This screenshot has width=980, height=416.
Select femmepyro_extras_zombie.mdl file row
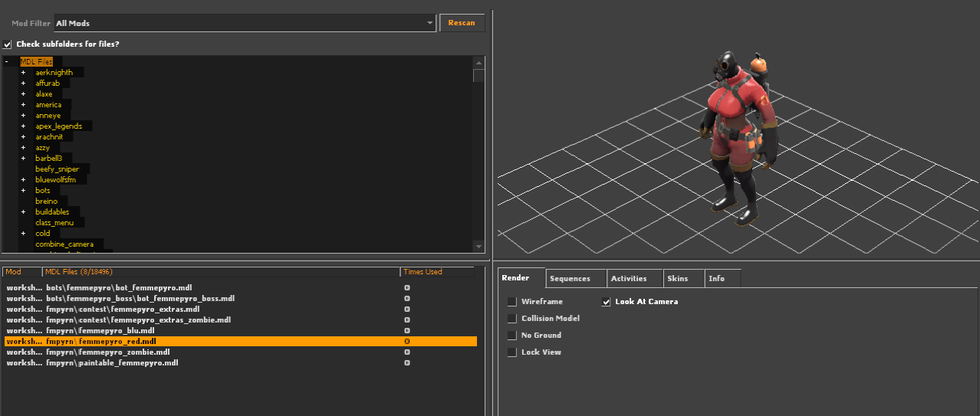[x=240, y=319]
